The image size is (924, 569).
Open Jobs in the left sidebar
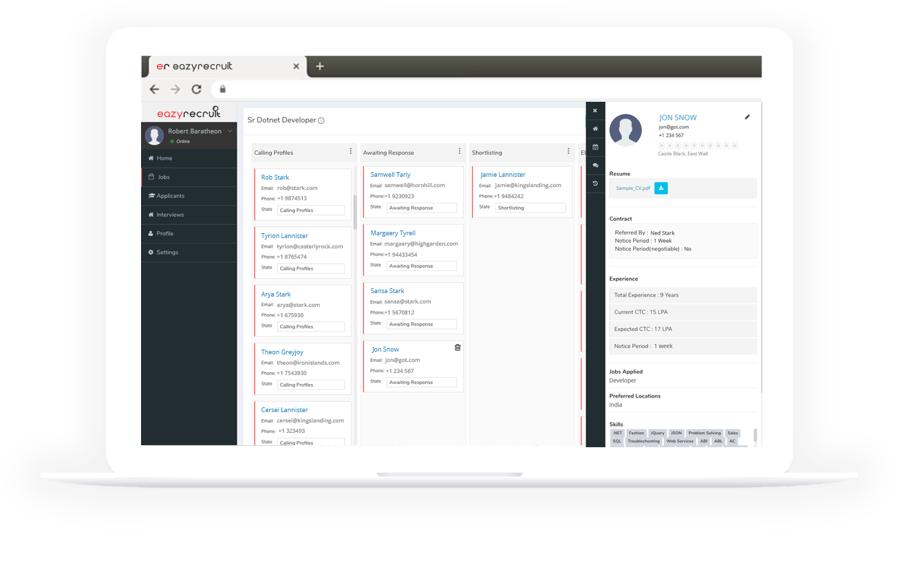click(189, 177)
